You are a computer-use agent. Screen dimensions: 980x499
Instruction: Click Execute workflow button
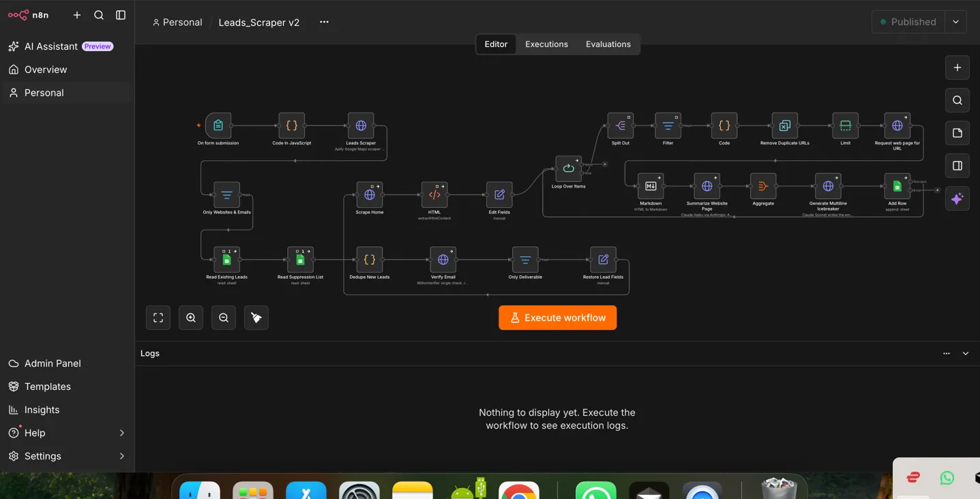pyautogui.click(x=558, y=318)
